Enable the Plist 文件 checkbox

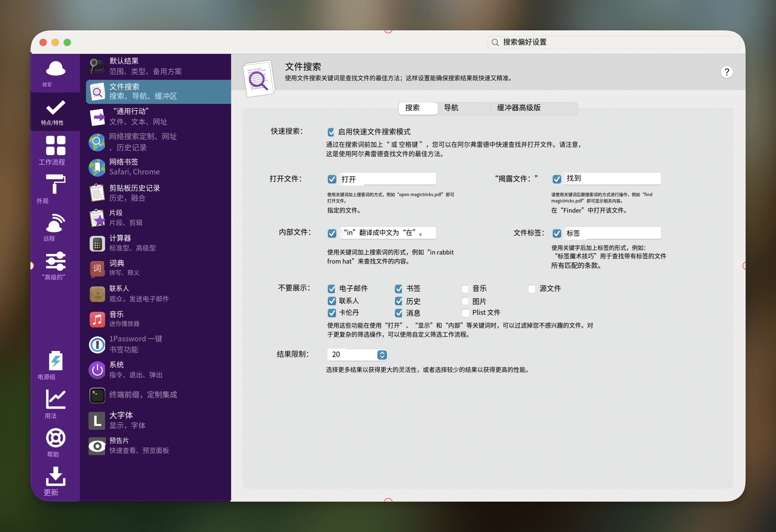[465, 313]
